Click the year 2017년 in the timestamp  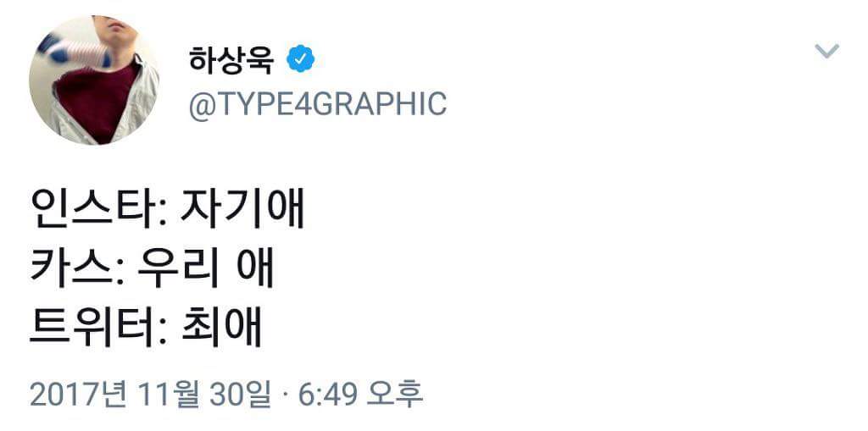[78, 395]
